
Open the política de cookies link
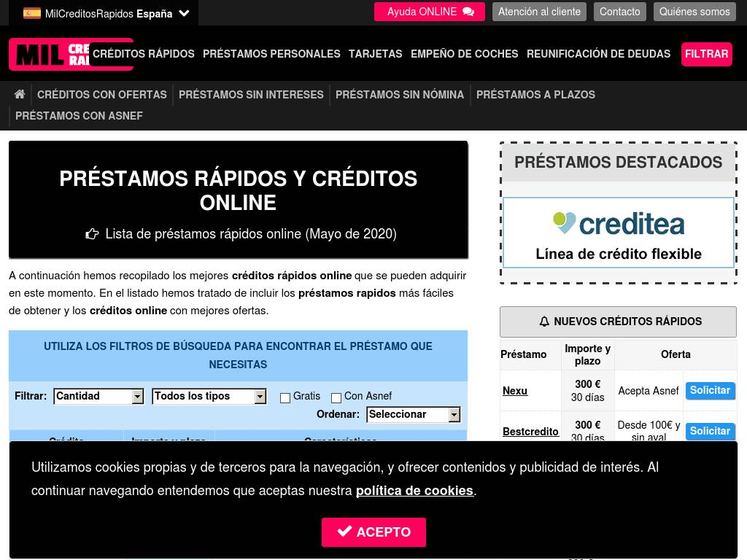pos(414,491)
